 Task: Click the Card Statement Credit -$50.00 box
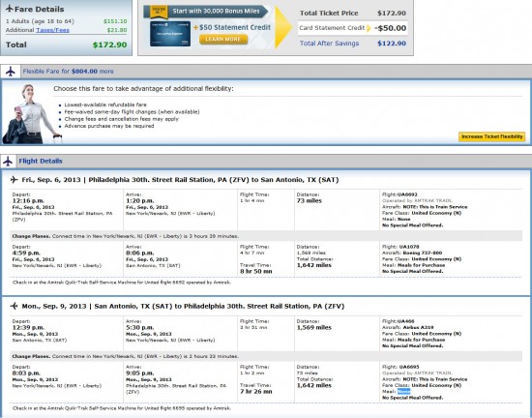tap(353, 28)
